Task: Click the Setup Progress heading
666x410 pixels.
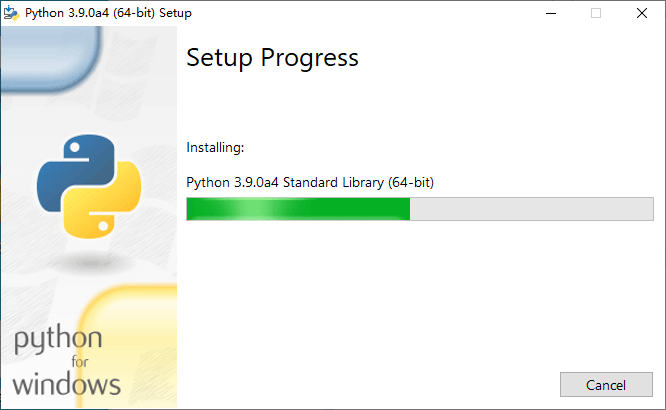Action: [x=272, y=58]
